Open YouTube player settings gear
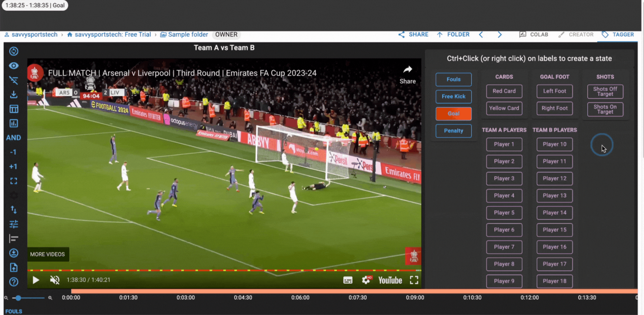Image resolution: width=644 pixels, height=315 pixels. click(x=367, y=280)
